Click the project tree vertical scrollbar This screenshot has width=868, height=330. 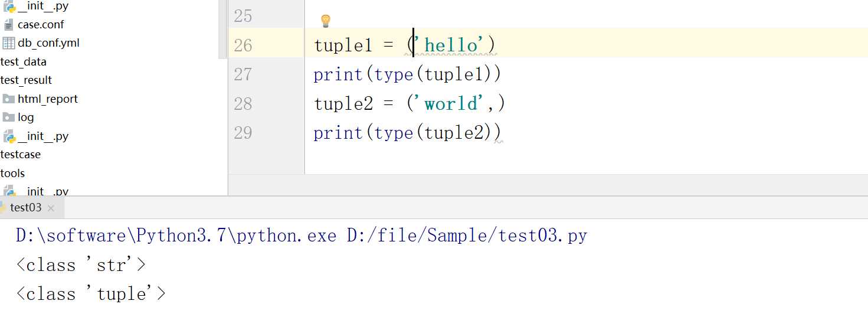(222, 30)
